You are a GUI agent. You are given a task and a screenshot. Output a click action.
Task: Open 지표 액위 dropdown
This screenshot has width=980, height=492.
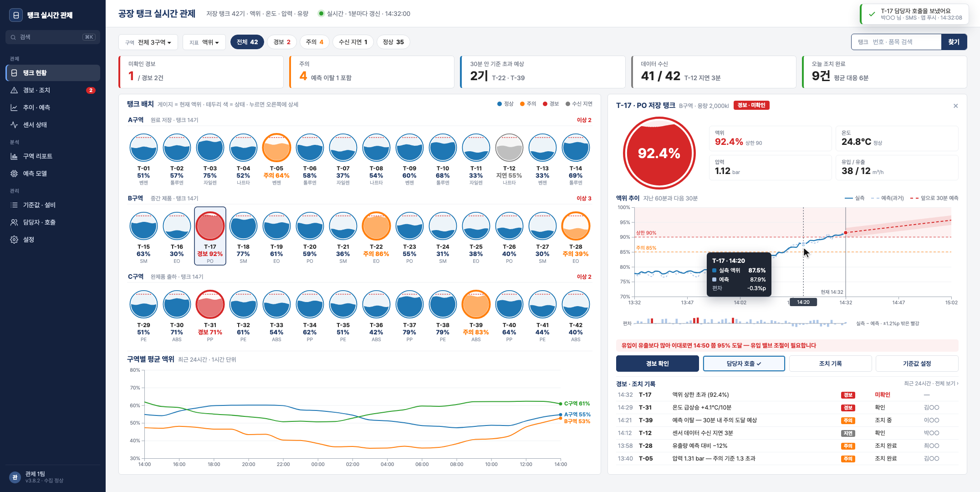tap(204, 42)
